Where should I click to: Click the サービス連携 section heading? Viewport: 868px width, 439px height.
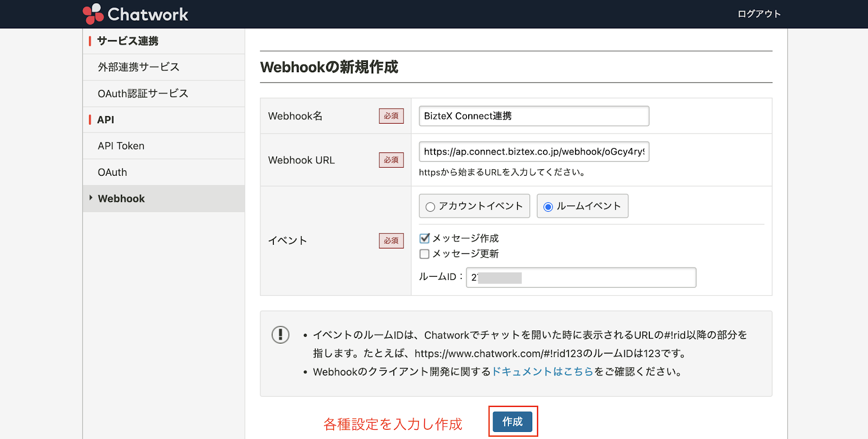point(127,41)
